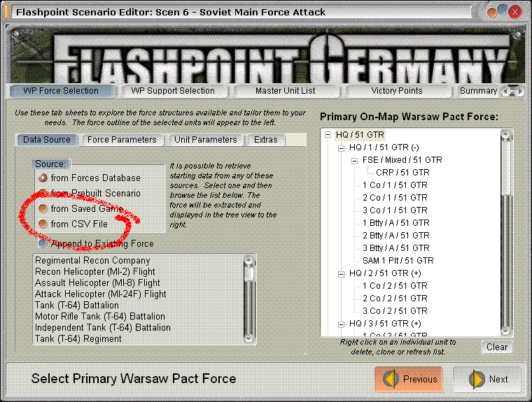
Task: Close the Scenario Editor window
Action: 515,12
